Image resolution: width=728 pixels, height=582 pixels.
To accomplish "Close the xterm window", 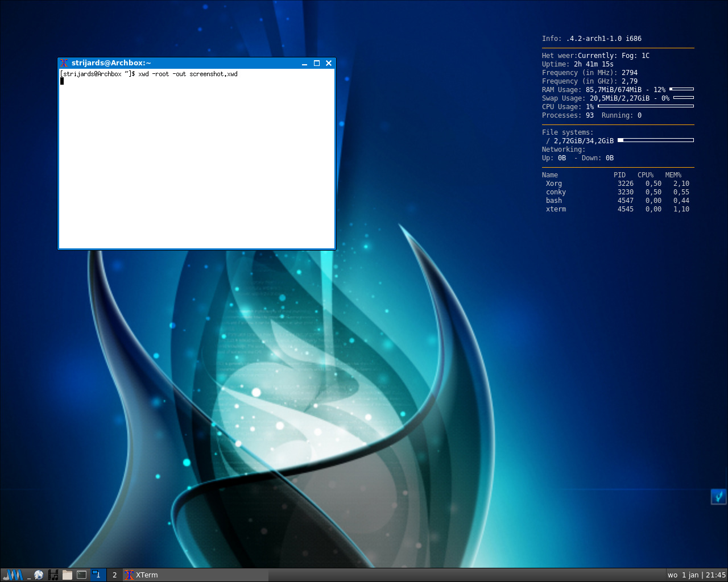I will (x=329, y=63).
